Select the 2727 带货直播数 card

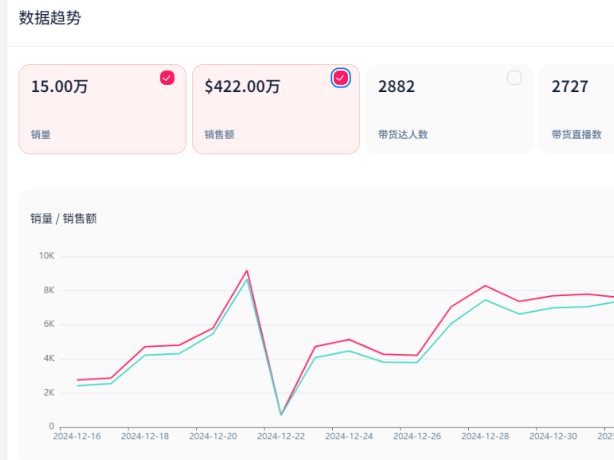tap(576, 109)
